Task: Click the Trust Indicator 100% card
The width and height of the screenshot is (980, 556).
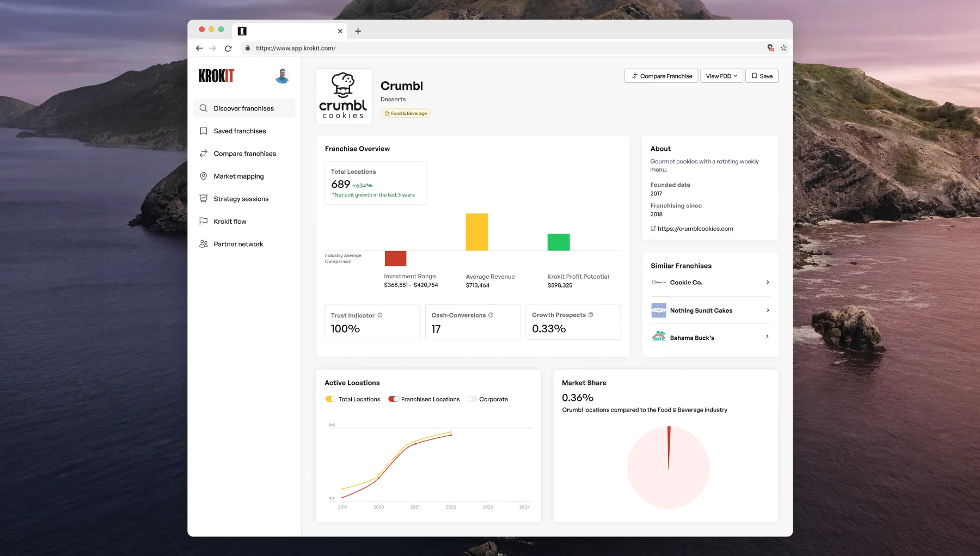Action: (x=372, y=322)
